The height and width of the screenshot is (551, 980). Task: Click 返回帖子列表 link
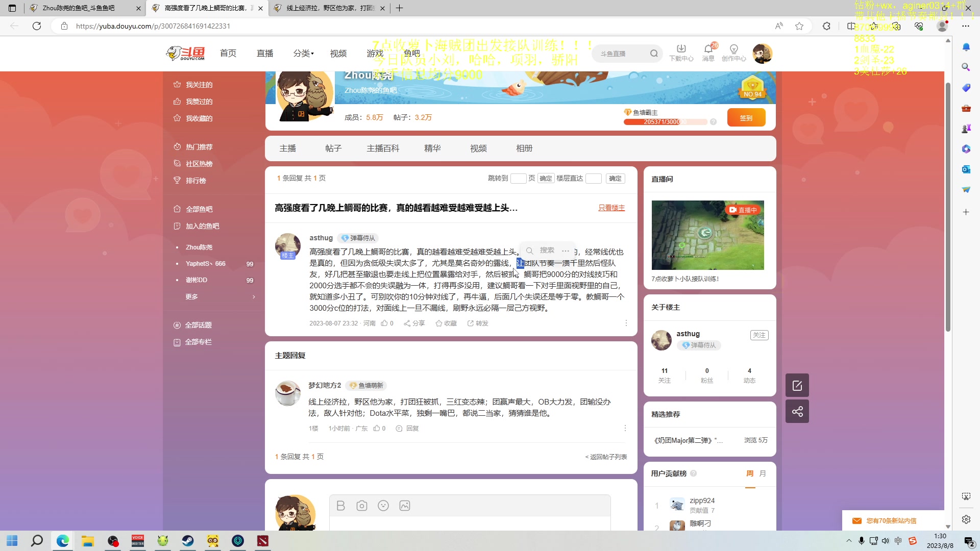(606, 457)
